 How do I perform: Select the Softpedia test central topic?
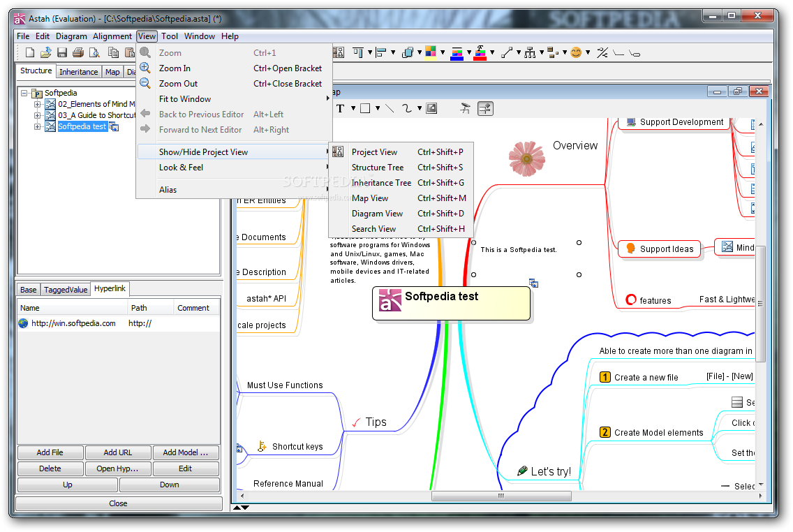(452, 304)
